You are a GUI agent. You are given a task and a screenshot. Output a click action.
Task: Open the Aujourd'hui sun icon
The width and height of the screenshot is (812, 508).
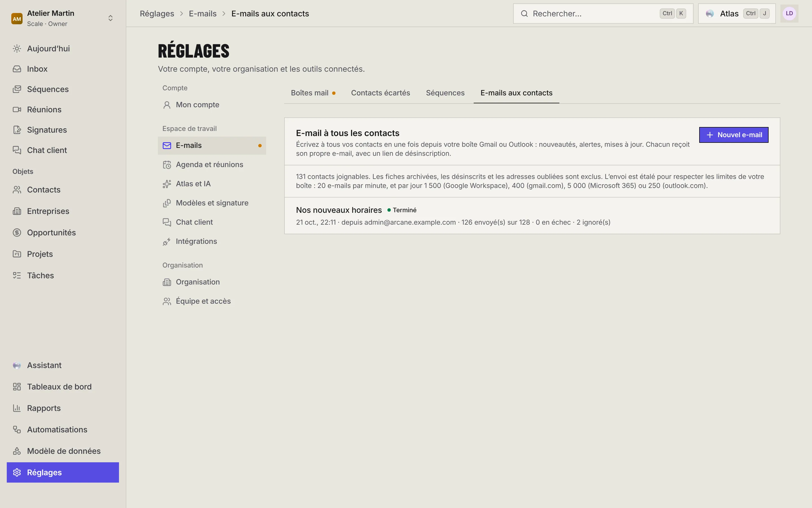(x=17, y=49)
